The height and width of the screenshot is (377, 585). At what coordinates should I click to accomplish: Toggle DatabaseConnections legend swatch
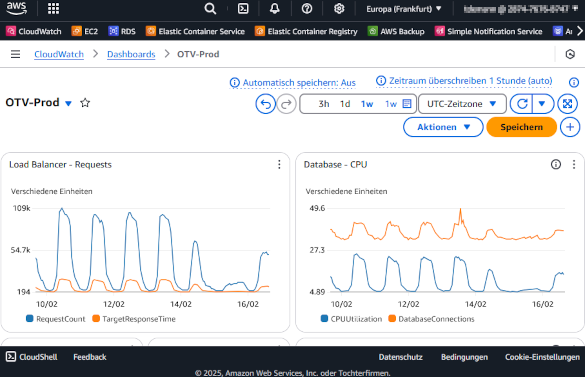392,318
